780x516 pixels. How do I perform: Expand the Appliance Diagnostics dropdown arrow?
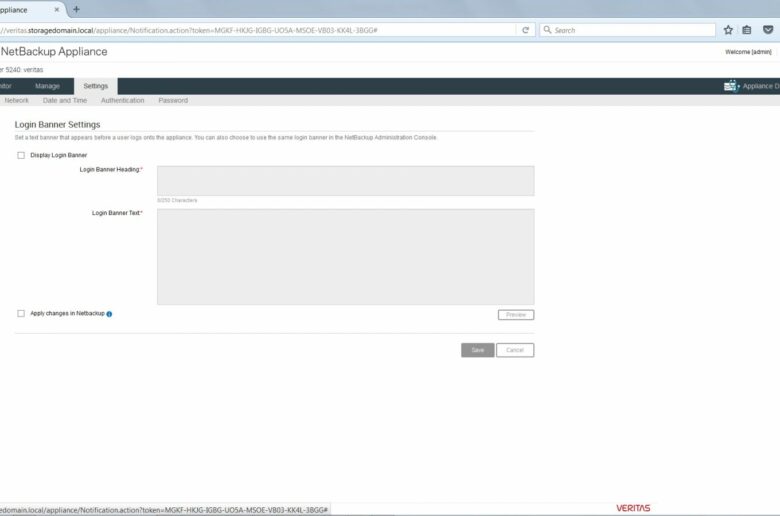pyautogui.click(x=739, y=87)
